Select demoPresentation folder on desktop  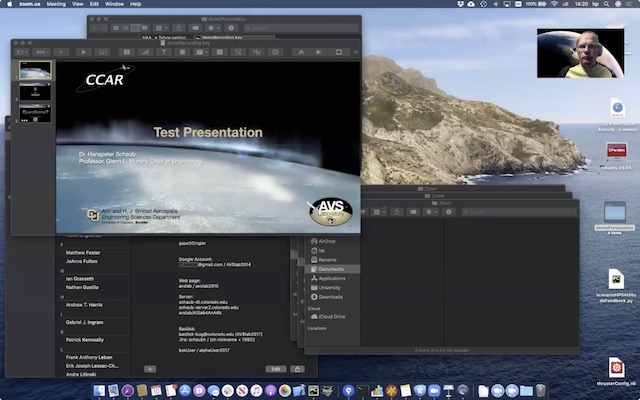click(615, 217)
